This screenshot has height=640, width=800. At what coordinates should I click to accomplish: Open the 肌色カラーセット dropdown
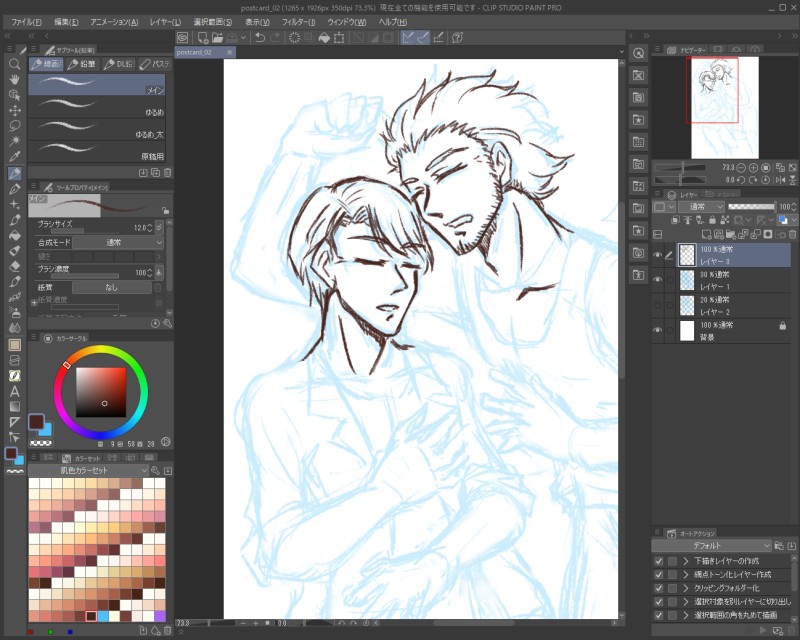pyautogui.click(x=88, y=470)
